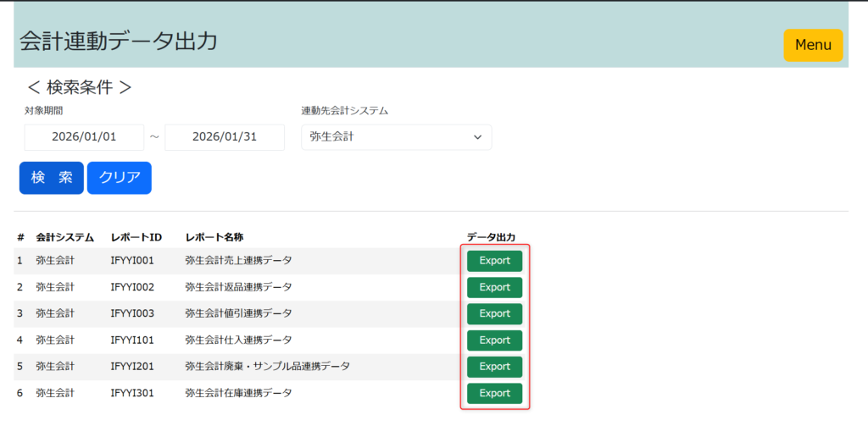Export 弥生会計廃棄・サンプル品連携データ report IFYYI201

coord(494,367)
